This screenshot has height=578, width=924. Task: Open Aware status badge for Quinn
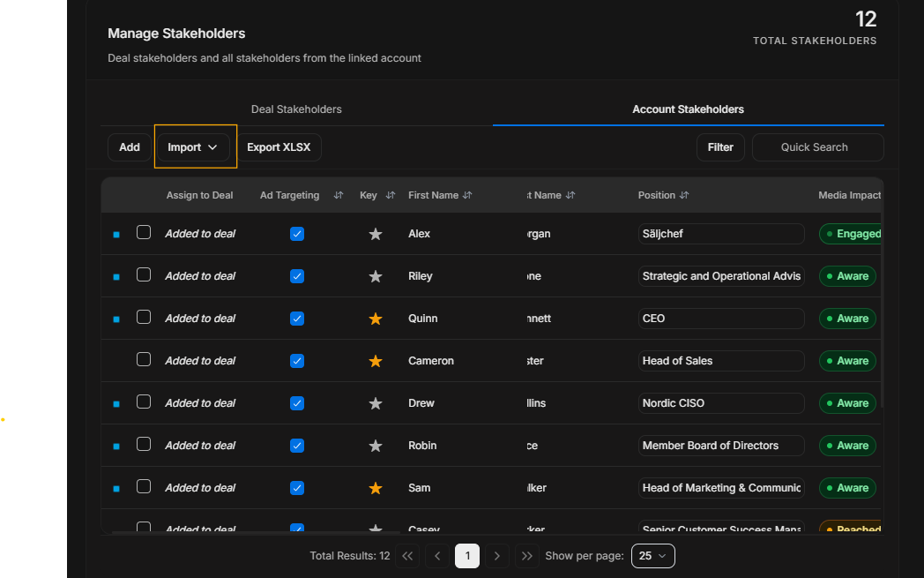click(847, 319)
